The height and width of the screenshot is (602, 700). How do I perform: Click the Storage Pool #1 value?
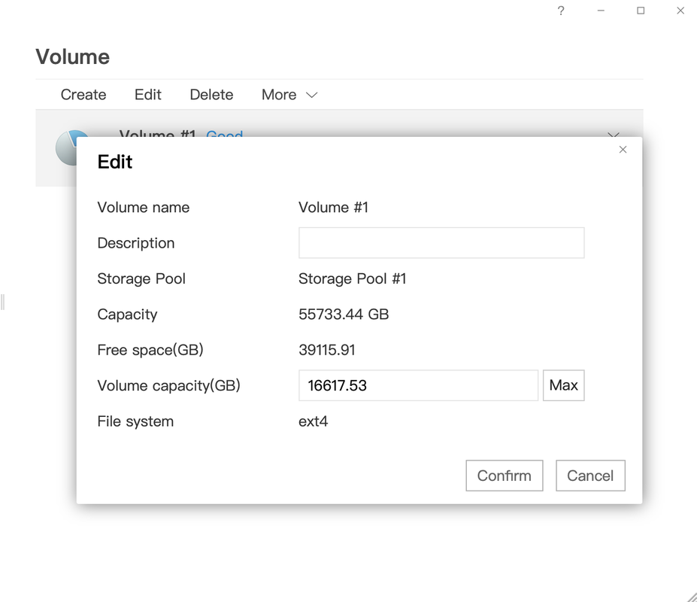[352, 278]
